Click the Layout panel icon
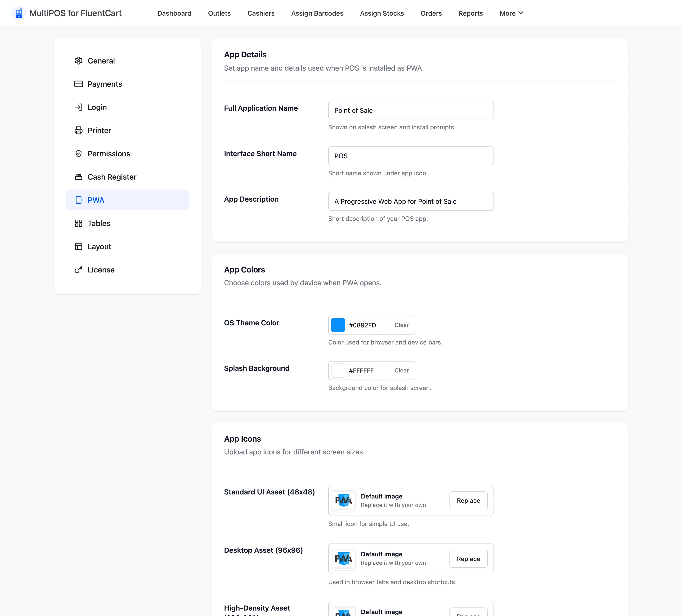This screenshot has width=682, height=616. 78,246
